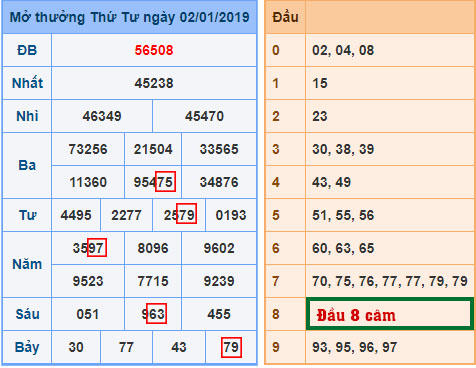Click number 46349 in Nhì row
The height and width of the screenshot is (368, 476).
102,116
